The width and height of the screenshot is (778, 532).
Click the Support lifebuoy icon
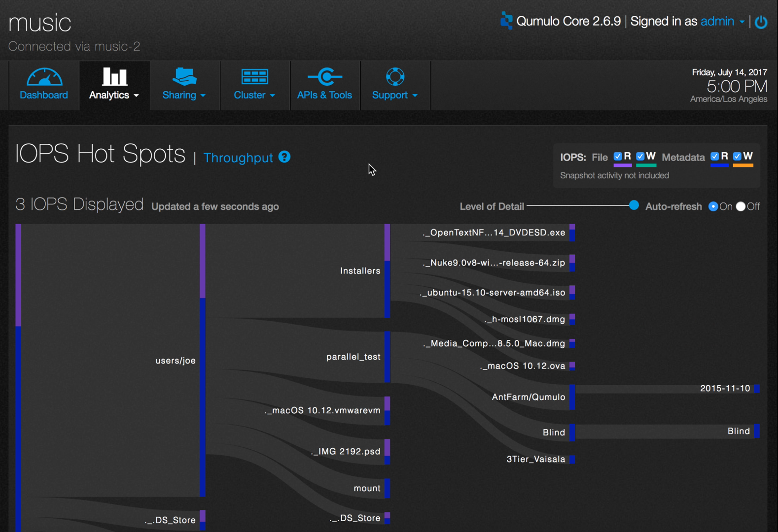pos(395,76)
